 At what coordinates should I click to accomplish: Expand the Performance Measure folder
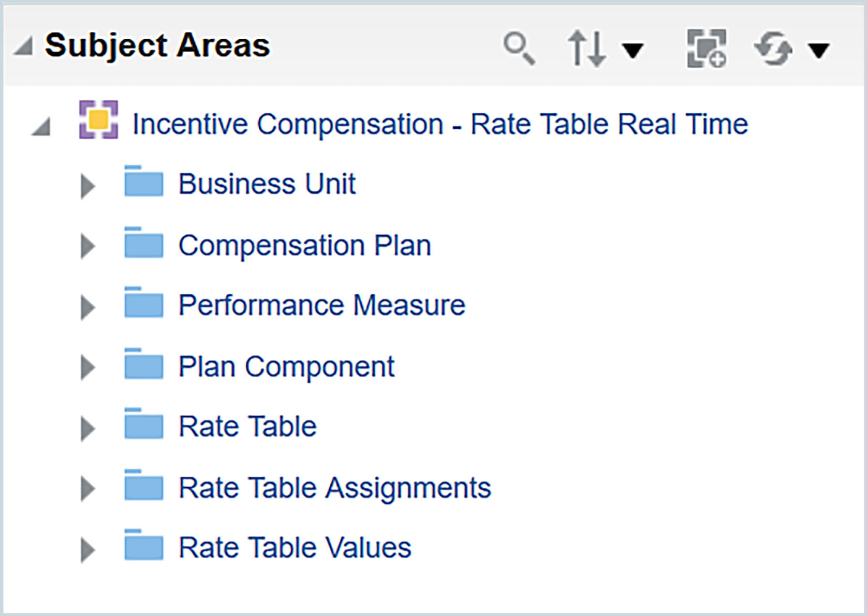(87, 308)
